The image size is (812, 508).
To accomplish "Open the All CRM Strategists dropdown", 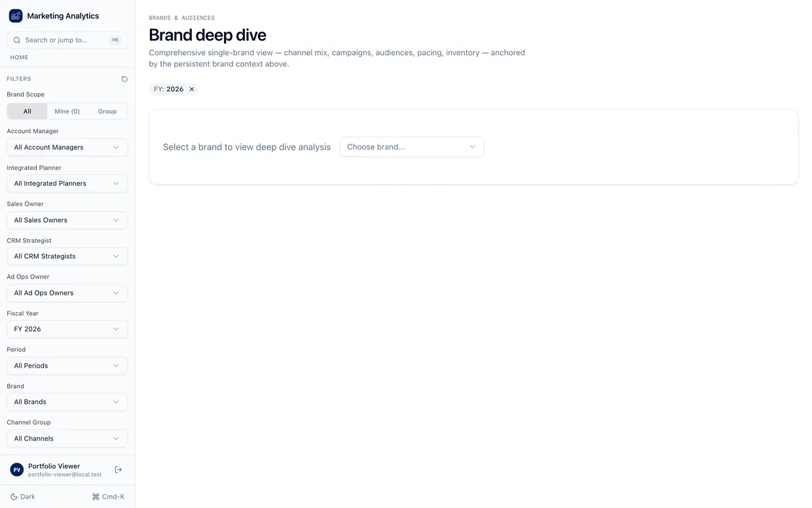I will [x=67, y=256].
